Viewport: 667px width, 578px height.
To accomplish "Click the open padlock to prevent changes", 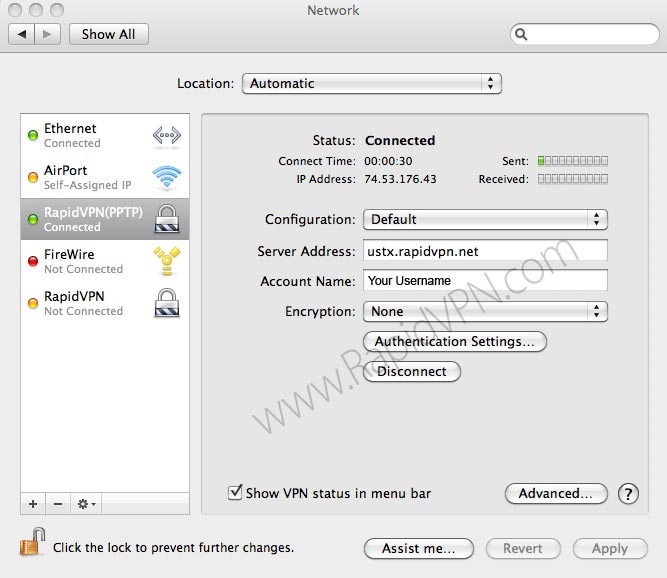I will click(32, 542).
